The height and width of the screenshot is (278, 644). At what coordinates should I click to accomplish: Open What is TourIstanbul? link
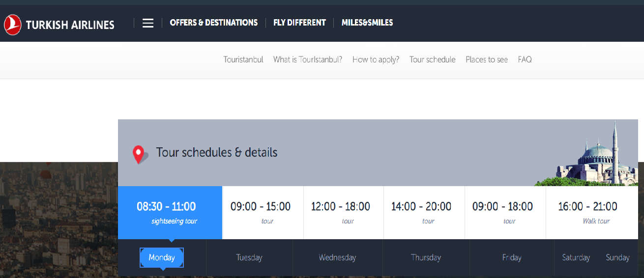click(308, 59)
